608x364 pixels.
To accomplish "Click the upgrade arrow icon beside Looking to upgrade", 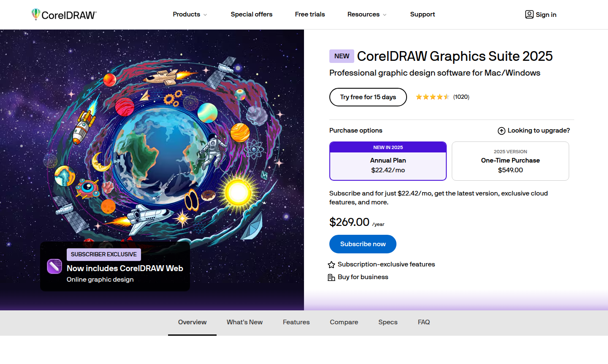I will (x=501, y=130).
